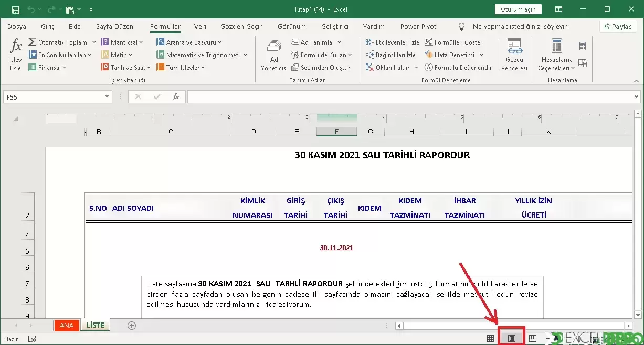Click the Redo arrow icon
This screenshot has height=345, width=644.
tap(50, 9)
